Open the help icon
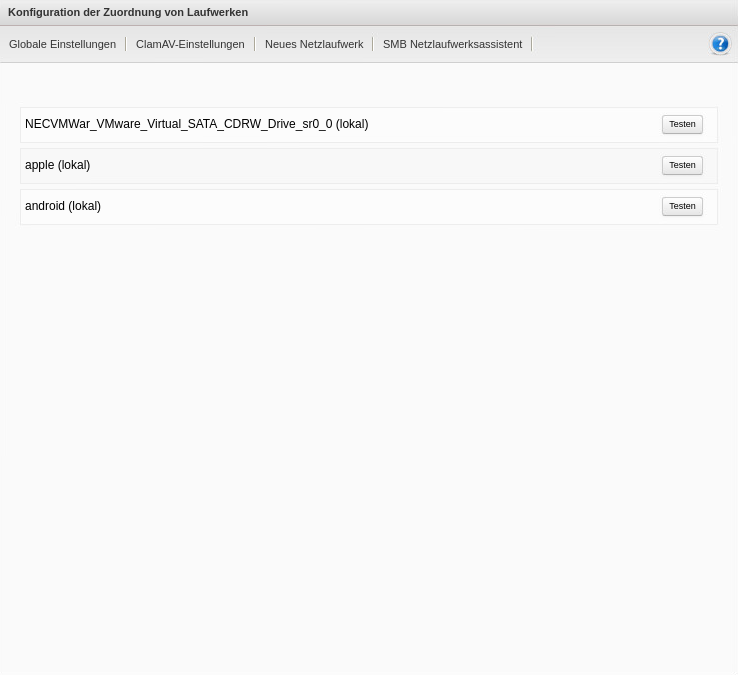 (x=719, y=44)
